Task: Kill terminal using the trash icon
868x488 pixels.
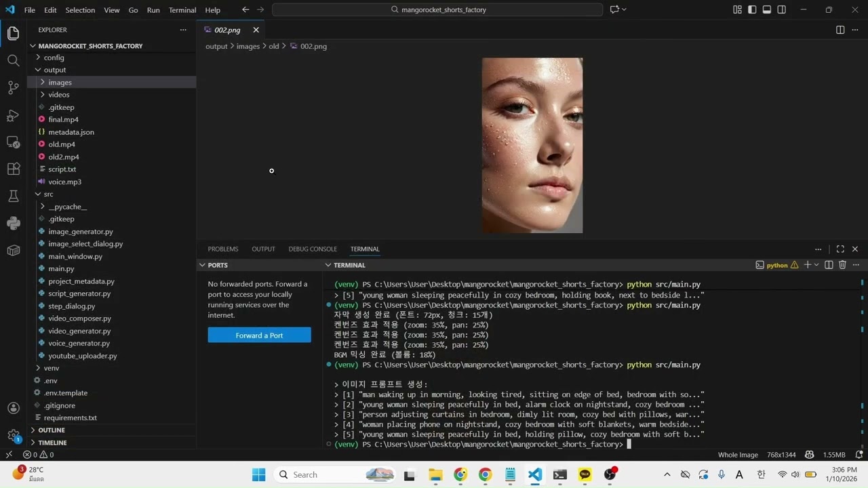Action: point(842,265)
